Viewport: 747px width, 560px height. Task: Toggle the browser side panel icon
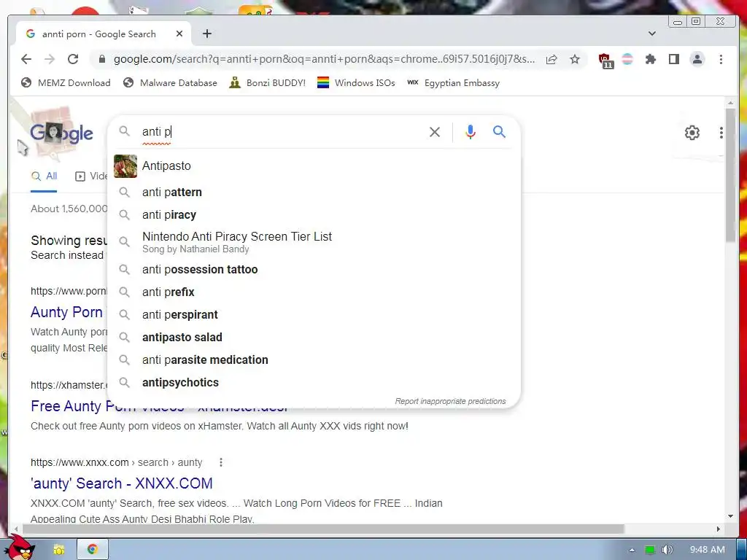click(x=673, y=59)
